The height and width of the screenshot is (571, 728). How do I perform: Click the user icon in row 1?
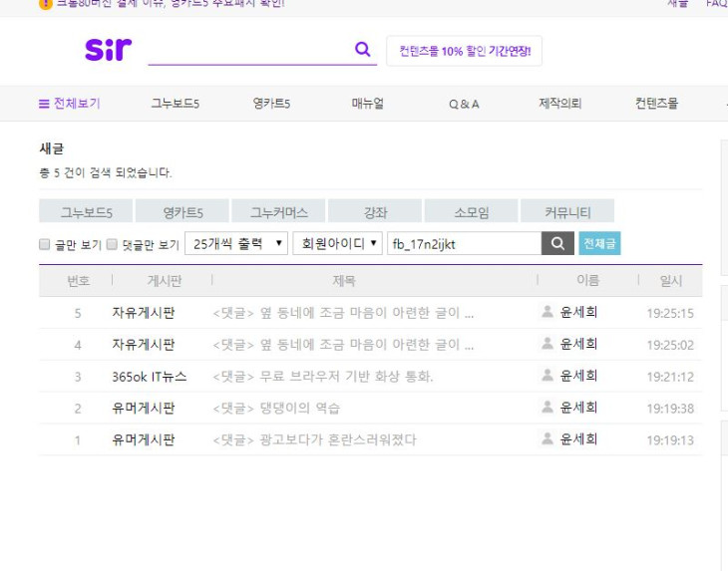pos(546,439)
